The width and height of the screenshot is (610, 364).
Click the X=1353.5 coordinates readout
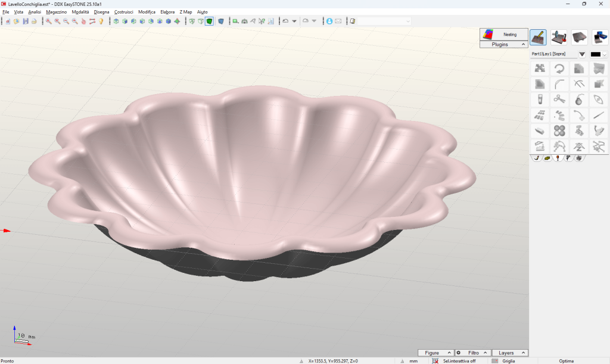coord(333,361)
